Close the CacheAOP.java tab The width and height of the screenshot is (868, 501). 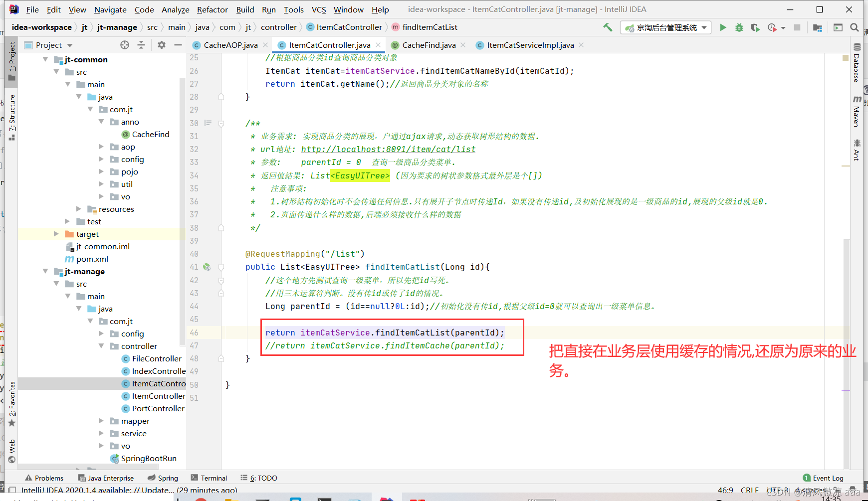[265, 45]
